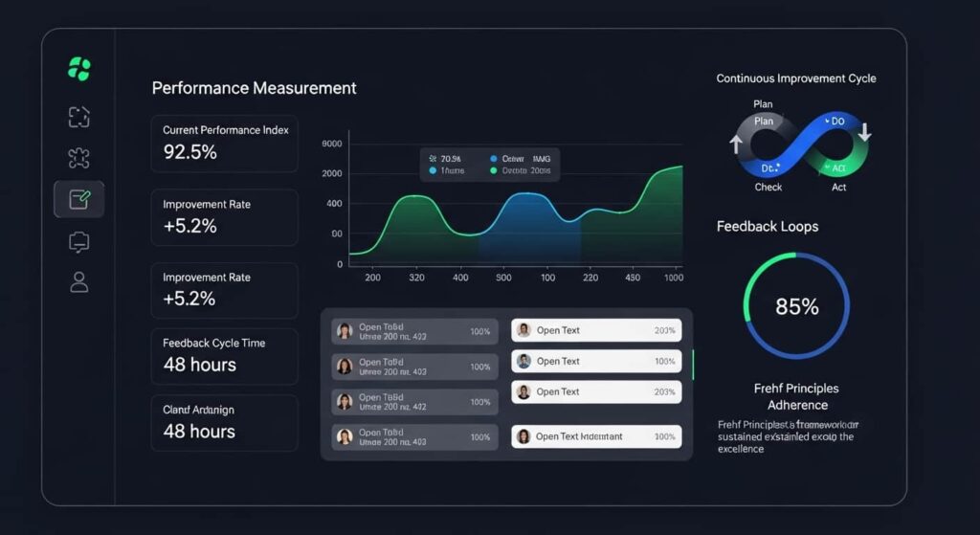This screenshot has width=980, height=535.
Task: Click the green scrollbar beside the list
Action: (x=693, y=364)
